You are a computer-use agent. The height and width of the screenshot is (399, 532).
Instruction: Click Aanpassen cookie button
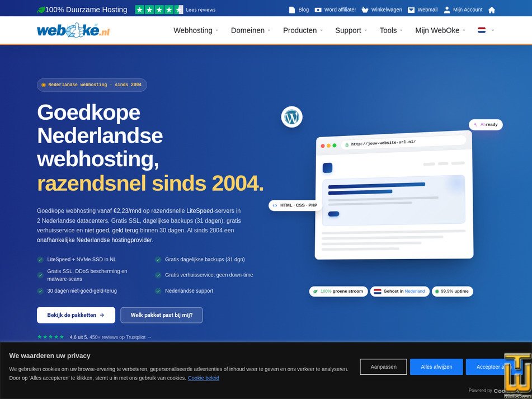coord(383,367)
